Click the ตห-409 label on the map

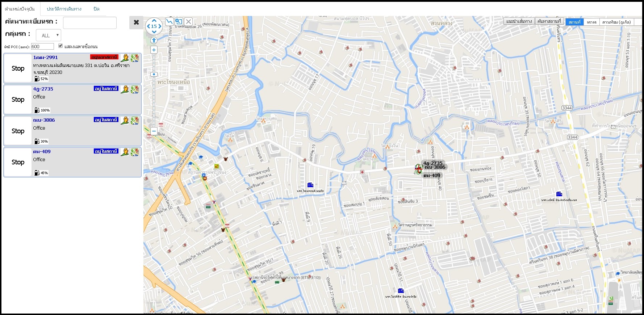(432, 175)
